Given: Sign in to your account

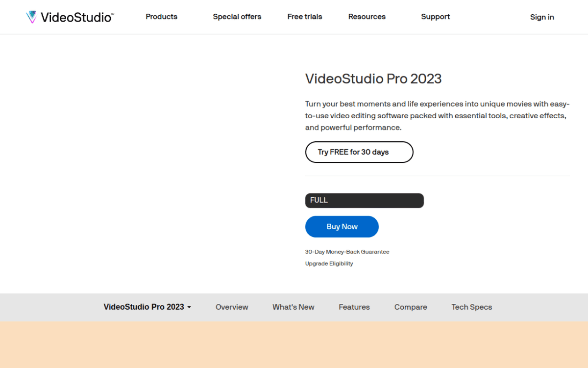Looking at the screenshot, I should (541, 17).
